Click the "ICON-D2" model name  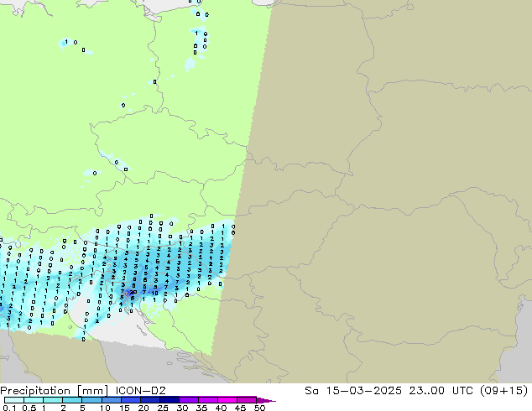140,391
